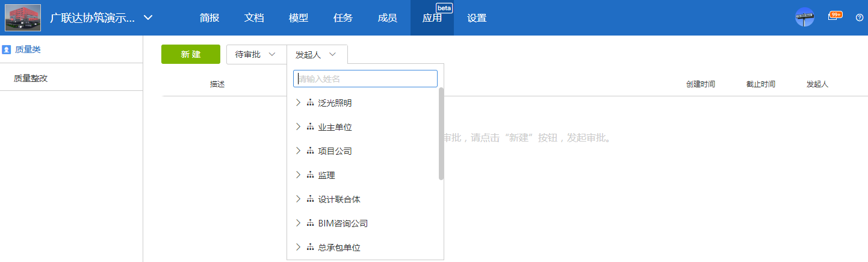Switch to the 模型 tab
868x262 pixels.
pyautogui.click(x=298, y=17)
